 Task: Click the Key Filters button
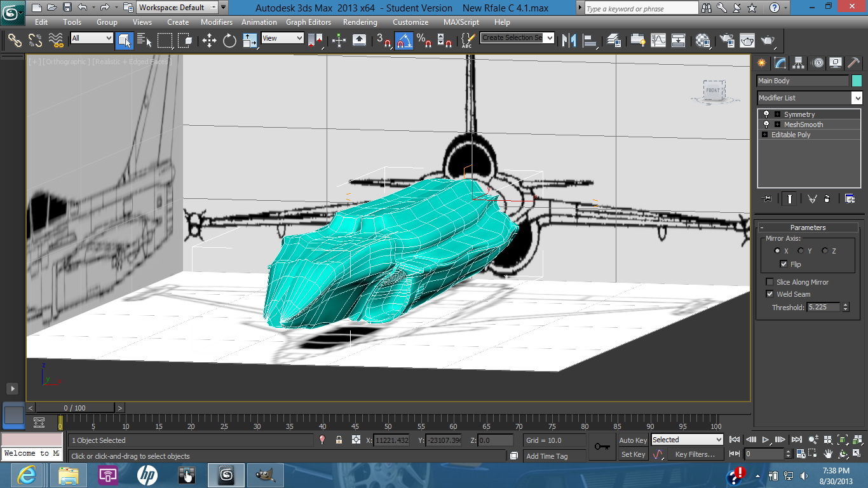pos(695,454)
